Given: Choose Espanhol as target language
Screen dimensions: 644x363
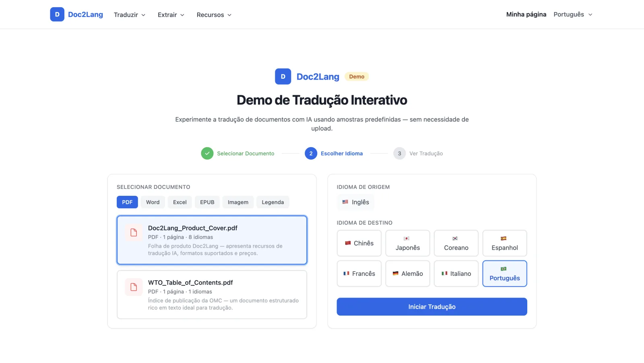Looking at the screenshot, I should coord(505,243).
